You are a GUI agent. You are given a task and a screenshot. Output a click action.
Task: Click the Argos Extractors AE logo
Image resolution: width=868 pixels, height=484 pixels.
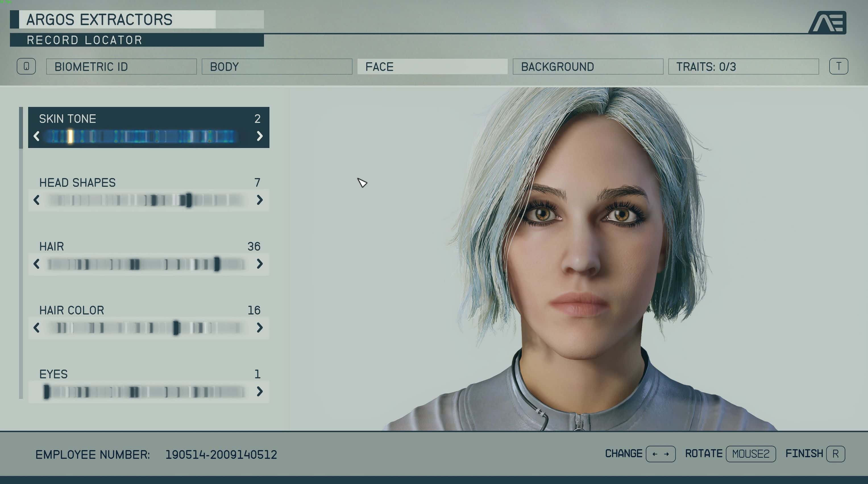828,22
